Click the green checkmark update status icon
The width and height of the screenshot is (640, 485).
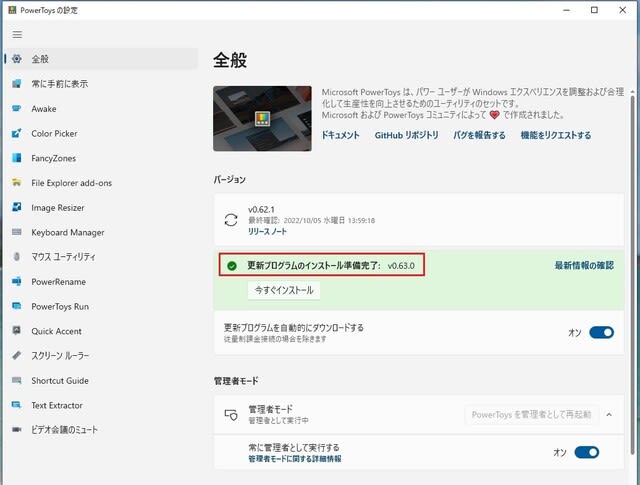[232, 266]
